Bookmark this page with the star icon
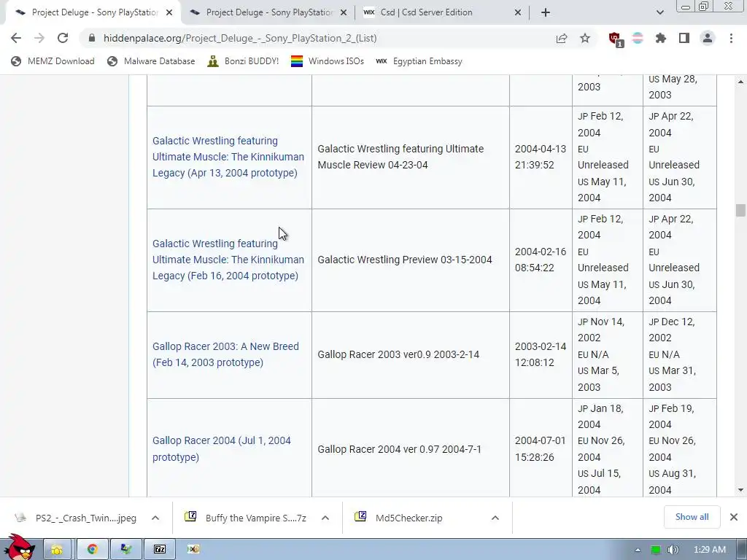The image size is (747, 560). (x=585, y=38)
